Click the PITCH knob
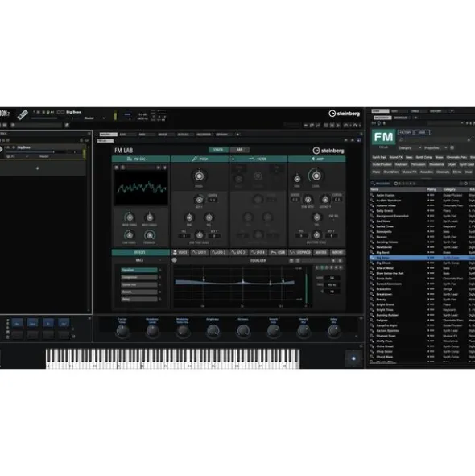This screenshot has width=475, height=476. (199, 176)
